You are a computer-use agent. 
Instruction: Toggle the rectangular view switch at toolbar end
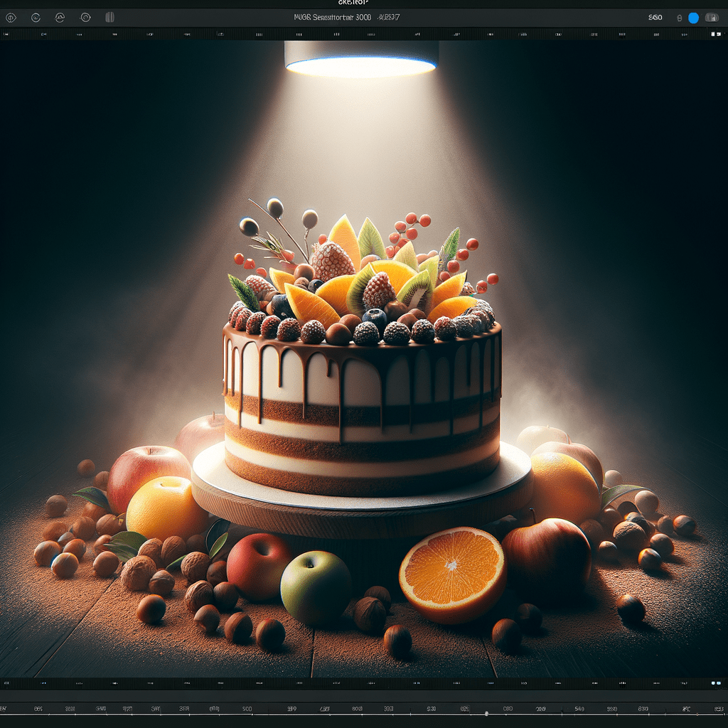[x=712, y=18]
